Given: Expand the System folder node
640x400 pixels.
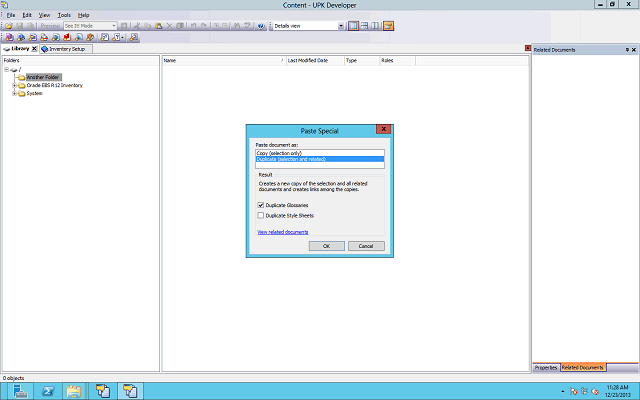Looking at the screenshot, I should (x=14, y=93).
